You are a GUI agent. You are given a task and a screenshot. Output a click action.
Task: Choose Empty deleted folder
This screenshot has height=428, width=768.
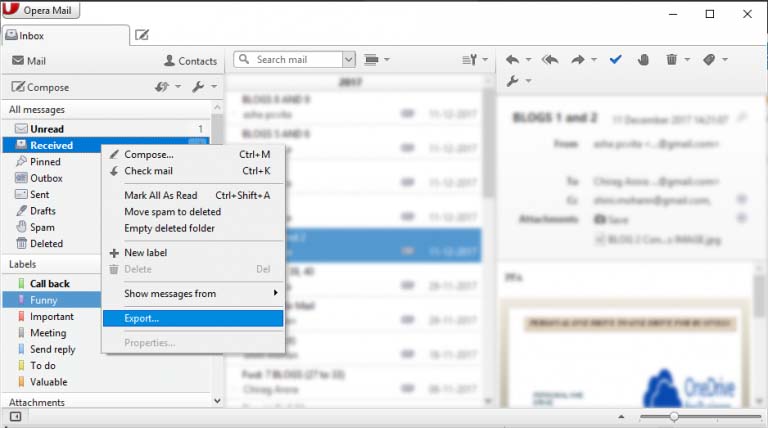point(193,228)
